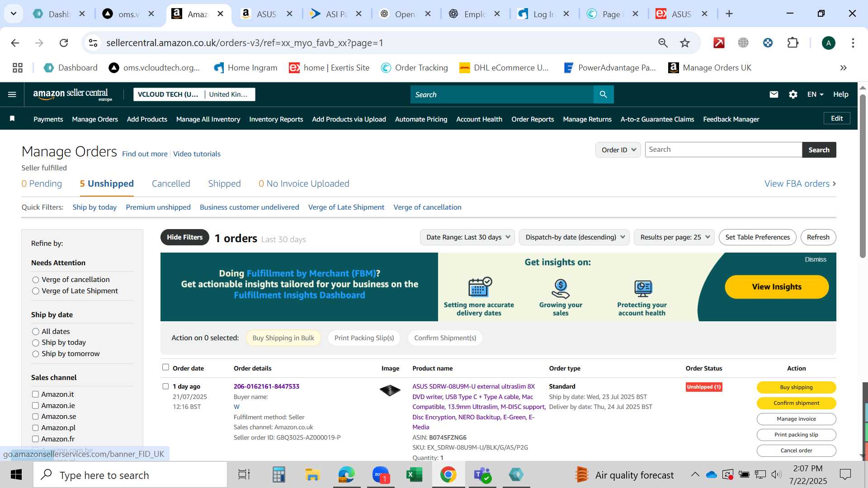Select Ship by tomorrow radio button

tap(35, 354)
